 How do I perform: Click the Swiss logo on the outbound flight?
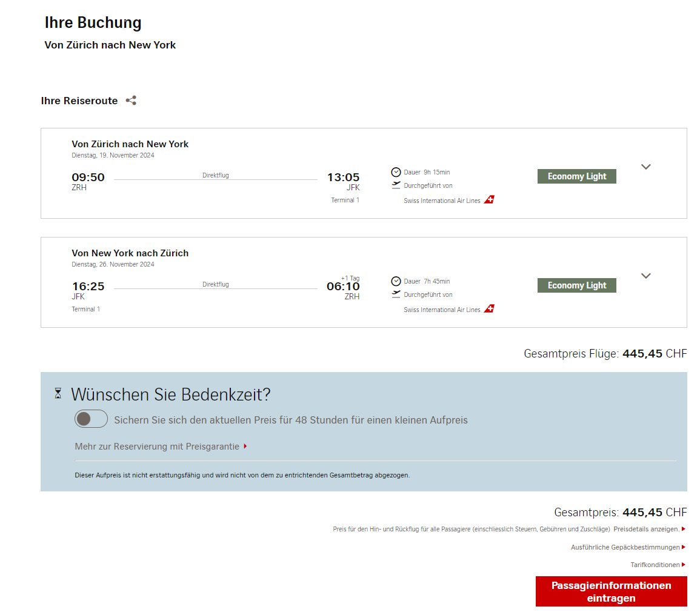[489, 200]
